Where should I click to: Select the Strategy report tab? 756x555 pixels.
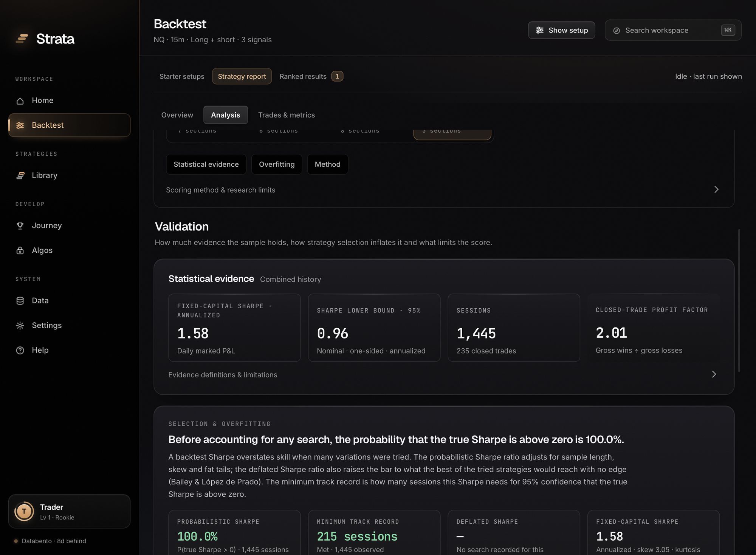(x=242, y=76)
